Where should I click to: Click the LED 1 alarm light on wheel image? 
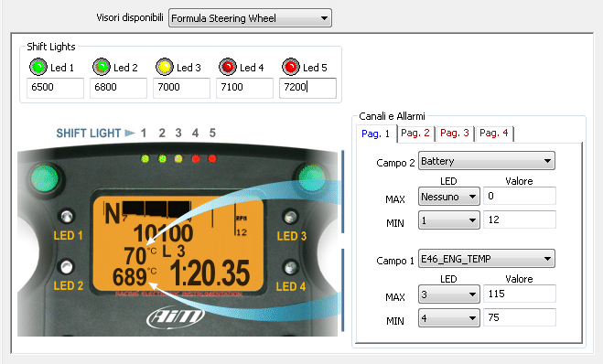point(67,217)
